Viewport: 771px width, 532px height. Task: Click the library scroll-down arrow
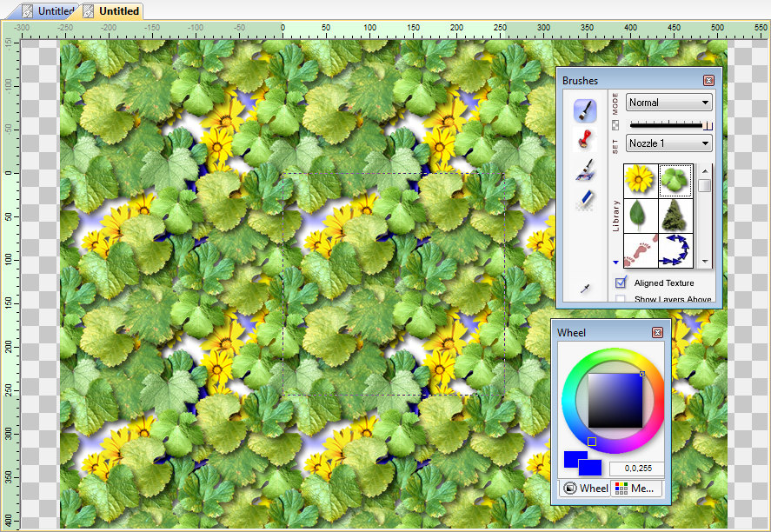pos(705,262)
